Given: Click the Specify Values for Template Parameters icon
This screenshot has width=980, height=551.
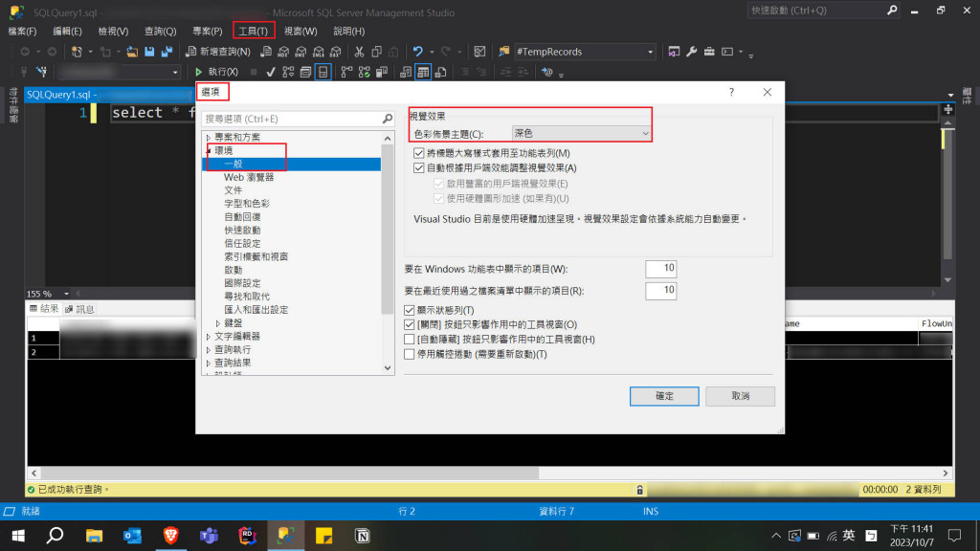Looking at the screenshot, I should pos(546,72).
